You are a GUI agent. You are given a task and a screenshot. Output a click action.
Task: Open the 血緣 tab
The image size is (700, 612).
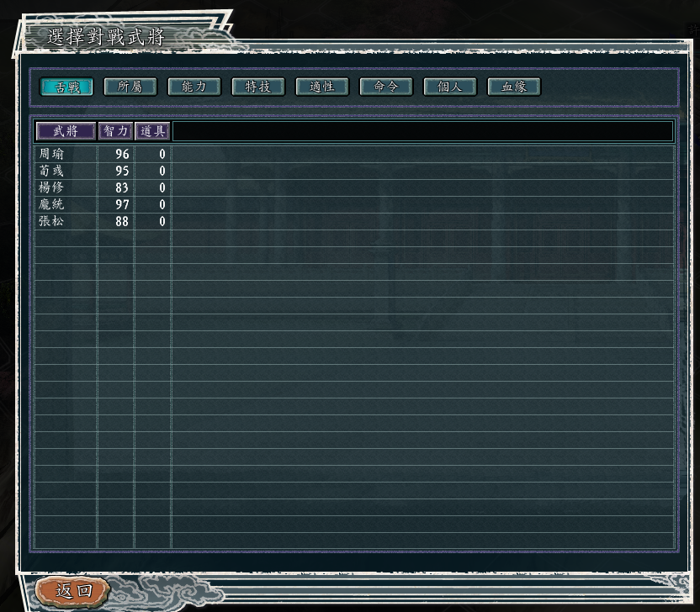[514, 87]
